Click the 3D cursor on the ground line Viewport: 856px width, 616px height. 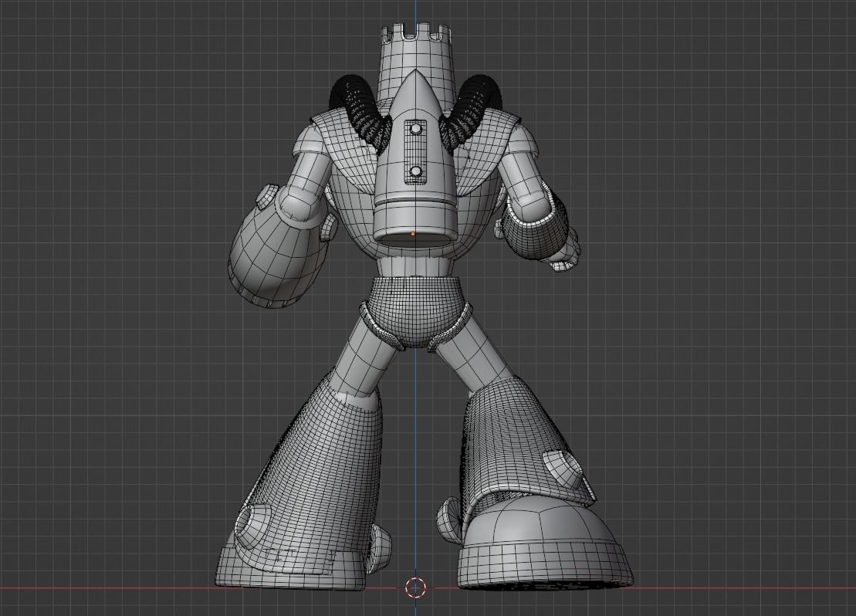(415, 587)
